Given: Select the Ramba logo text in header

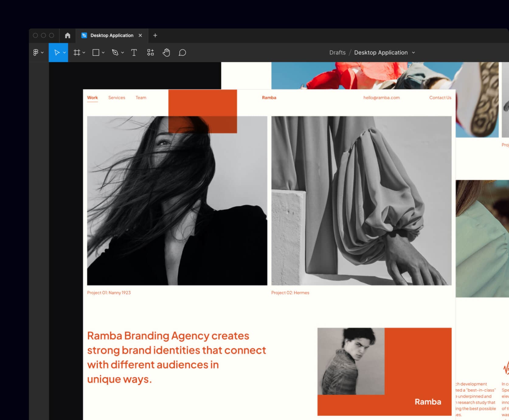Looking at the screenshot, I should point(269,98).
